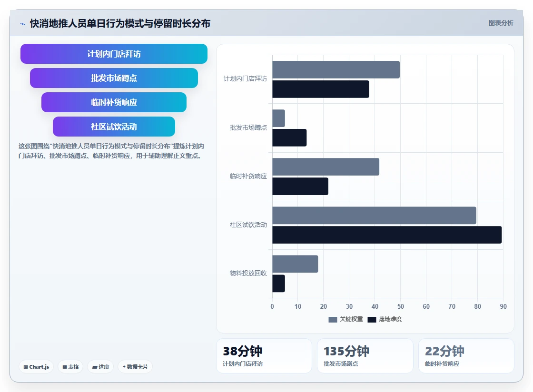Click the 社区试饮活动 关键权重 gray bar
Screen dimensions: 533x392
(x=374, y=216)
